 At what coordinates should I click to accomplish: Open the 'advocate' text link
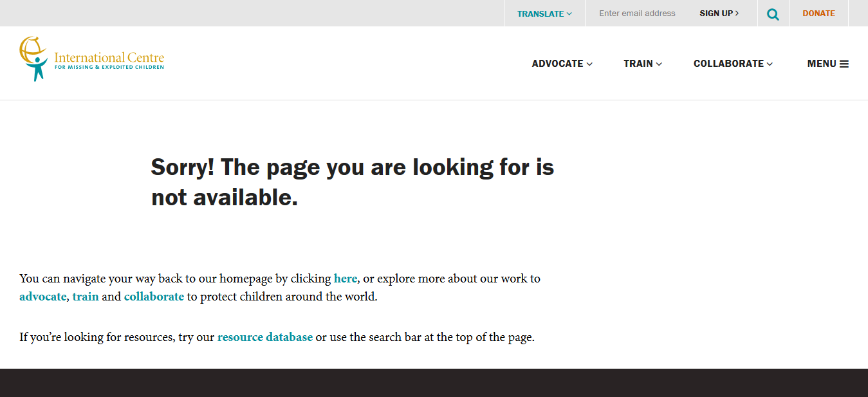click(42, 297)
